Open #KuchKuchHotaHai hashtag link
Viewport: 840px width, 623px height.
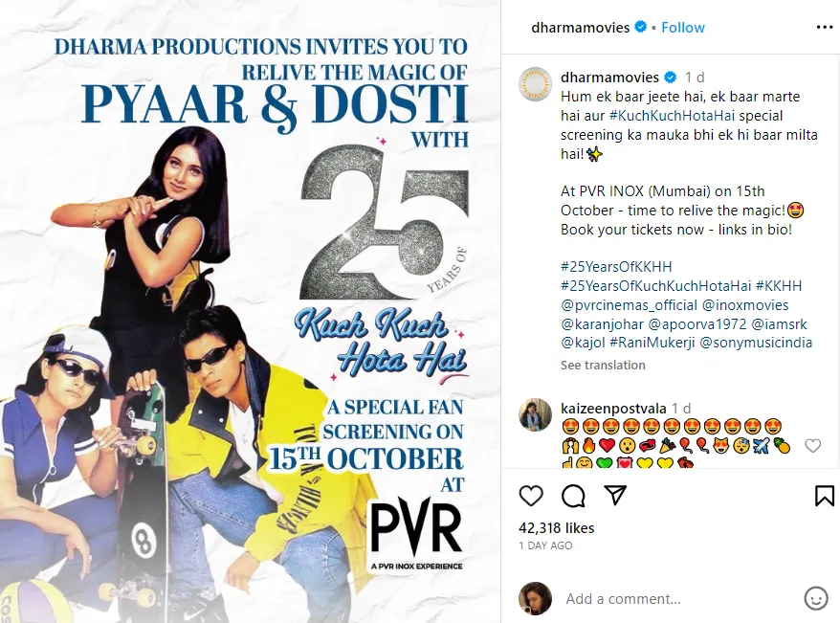(x=673, y=116)
